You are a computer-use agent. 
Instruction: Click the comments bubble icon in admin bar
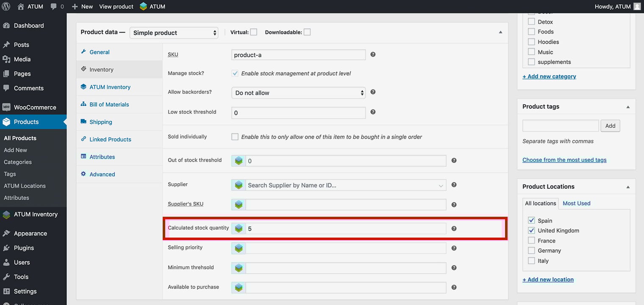[x=54, y=6]
